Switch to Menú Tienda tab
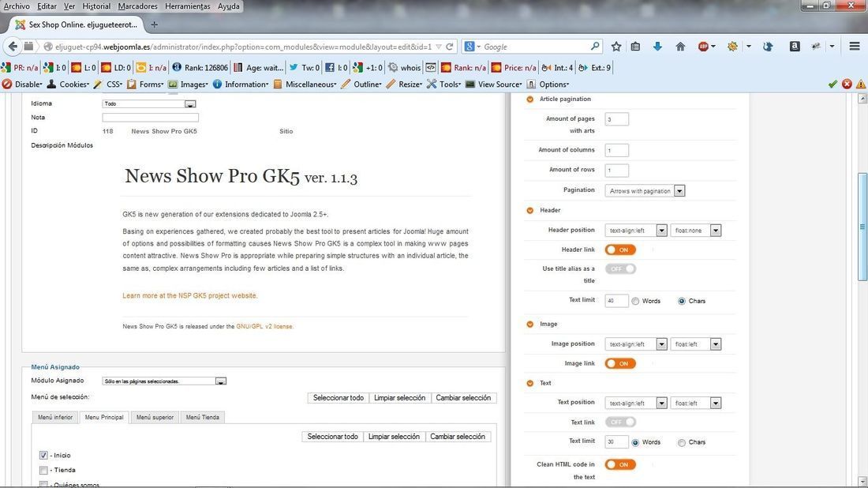The height and width of the screenshot is (488, 868). coord(203,417)
